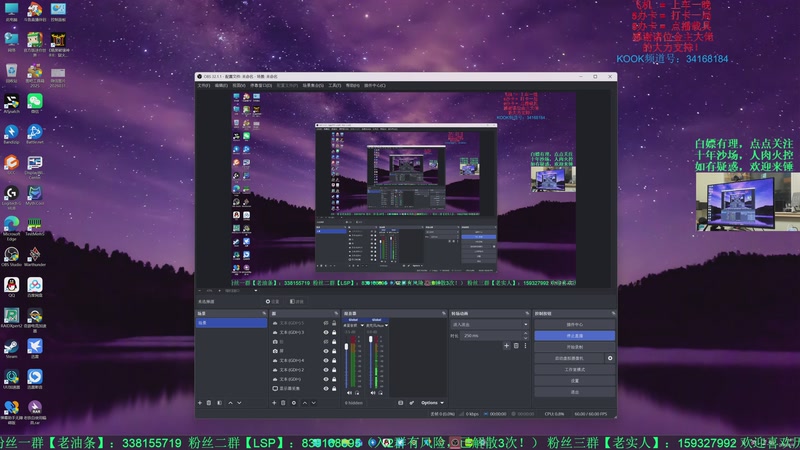Open source properties gear in Sources toolbar

coord(294,403)
